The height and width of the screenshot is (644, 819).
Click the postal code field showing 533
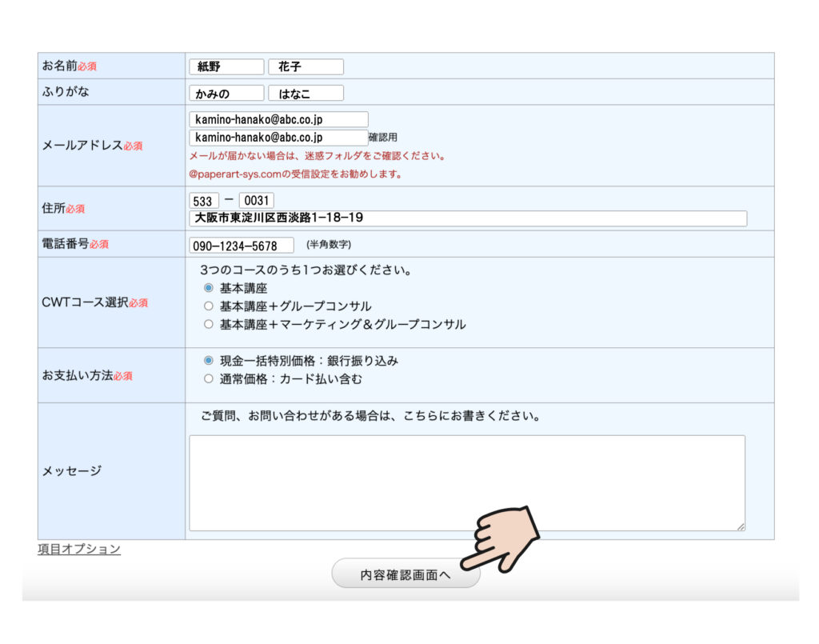[x=204, y=201]
